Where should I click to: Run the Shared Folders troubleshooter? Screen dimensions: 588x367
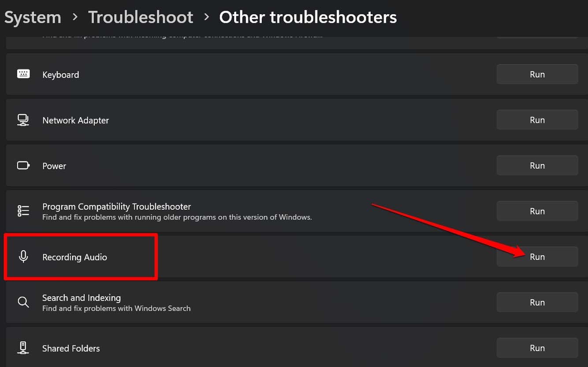(x=537, y=348)
